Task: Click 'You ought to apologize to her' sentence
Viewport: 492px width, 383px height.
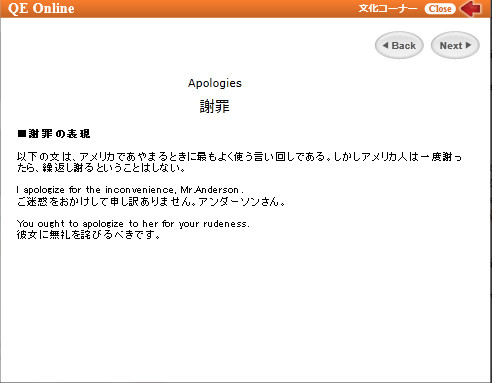Action: [x=133, y=224]
